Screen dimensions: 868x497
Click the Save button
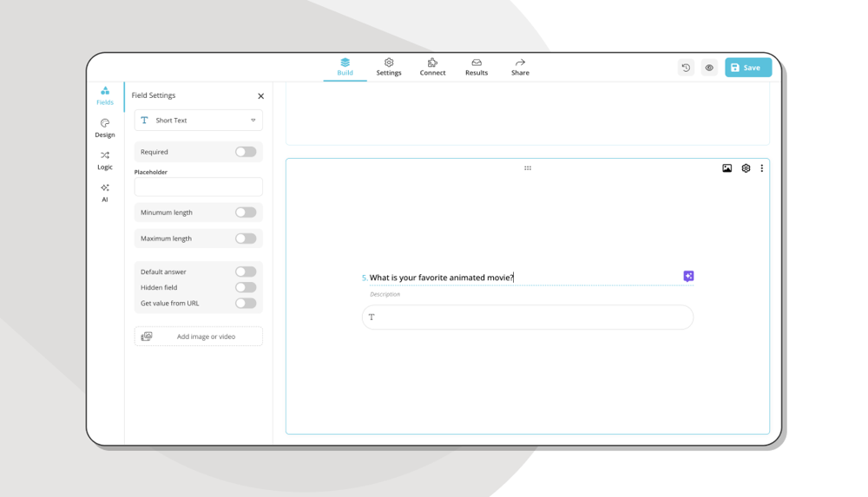747,68
